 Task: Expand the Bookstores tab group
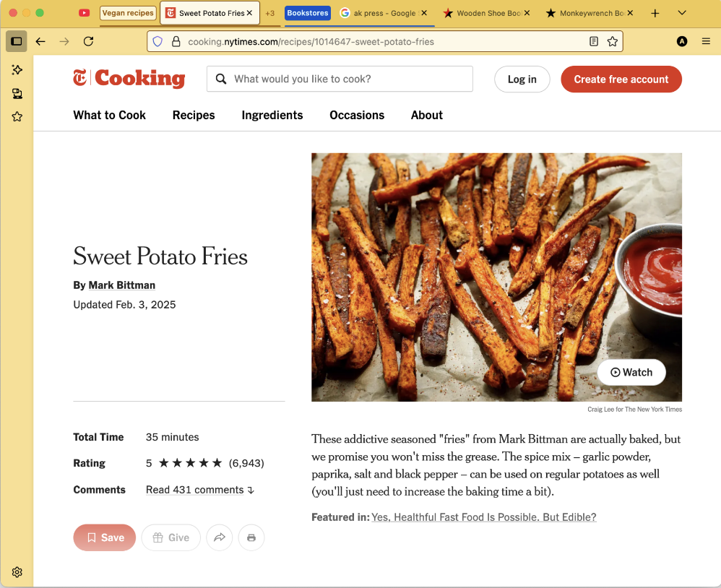click(308, 13)
